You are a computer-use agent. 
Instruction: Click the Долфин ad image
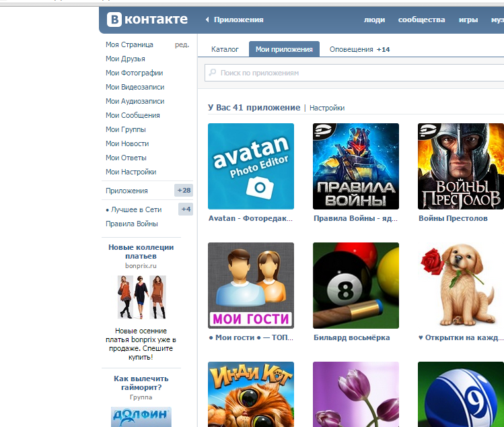coord(141,417)
